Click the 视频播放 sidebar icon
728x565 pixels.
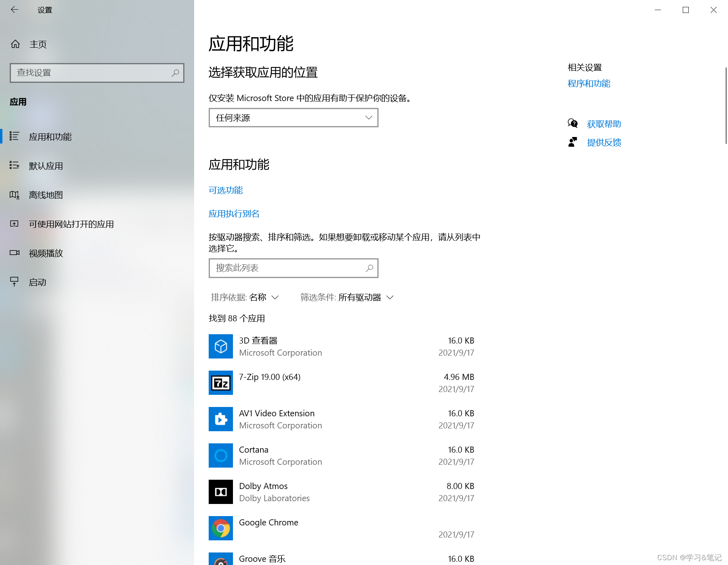[15, 253]
